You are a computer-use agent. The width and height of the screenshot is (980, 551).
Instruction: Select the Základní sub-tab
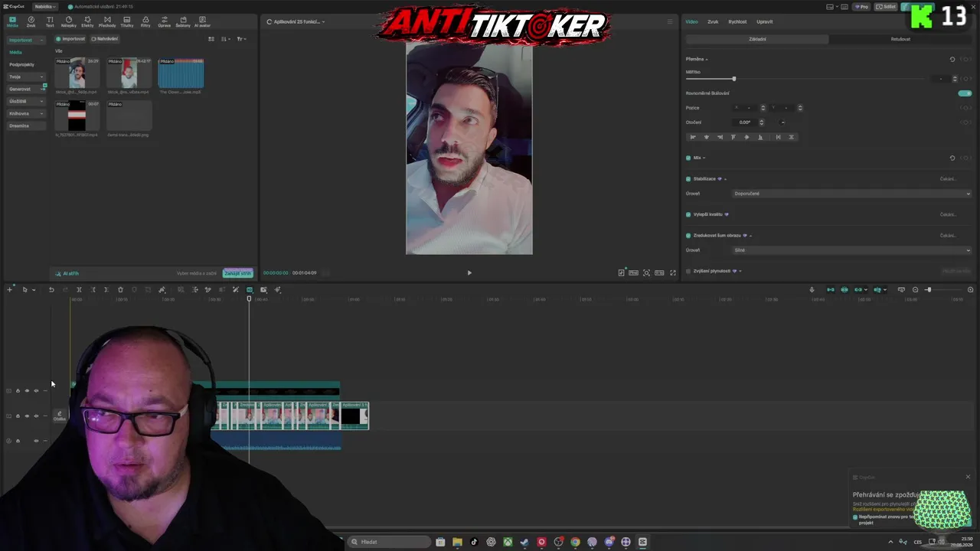(757, 39)
